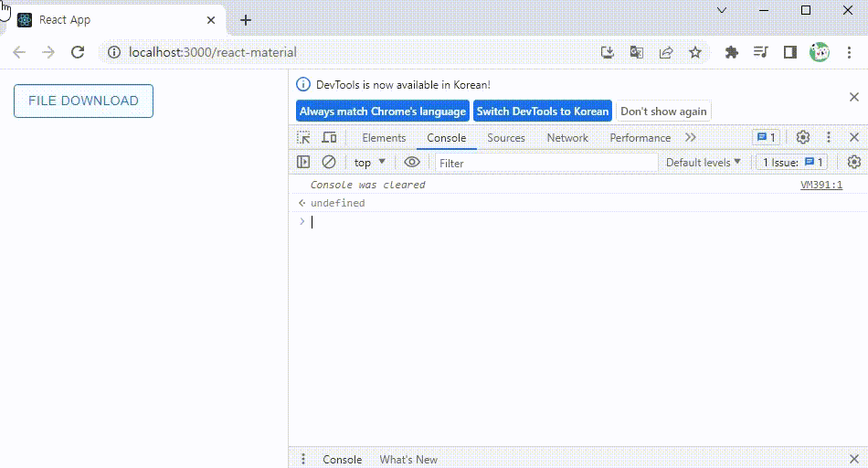This screenshot has height=468, width=868.
Task: Open a new browser tab
Action: (x=246, y=20)
